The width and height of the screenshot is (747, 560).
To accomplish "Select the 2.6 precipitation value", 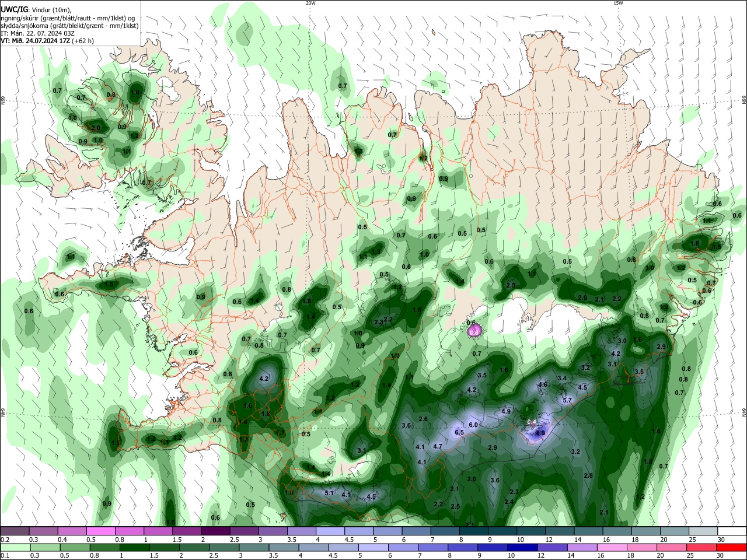I will (x=423, y=419).
